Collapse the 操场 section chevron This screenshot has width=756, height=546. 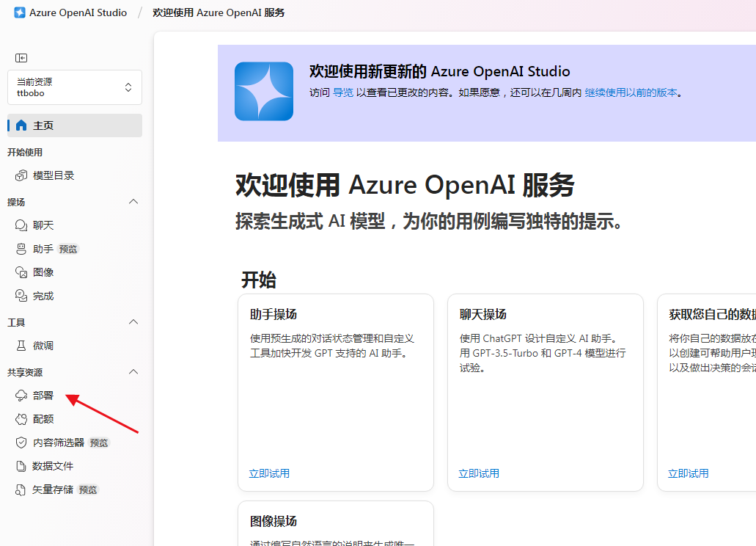pyautogui.click(x=133, y=202)
